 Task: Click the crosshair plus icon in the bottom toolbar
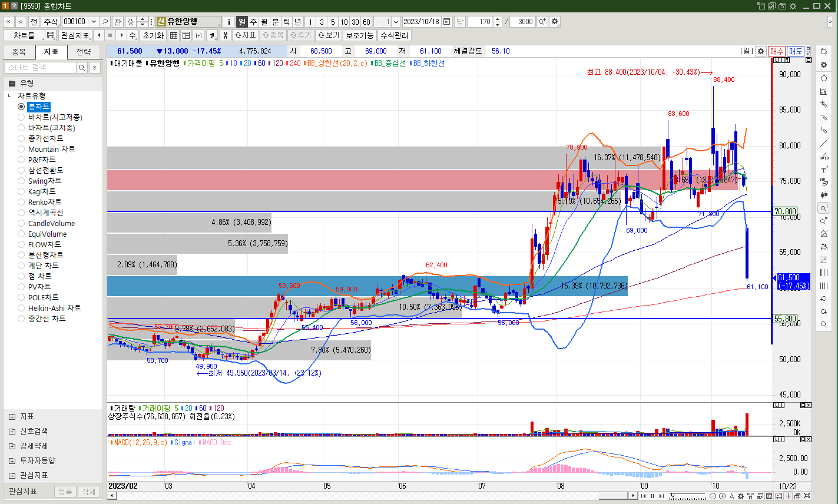tap(788, 496)
